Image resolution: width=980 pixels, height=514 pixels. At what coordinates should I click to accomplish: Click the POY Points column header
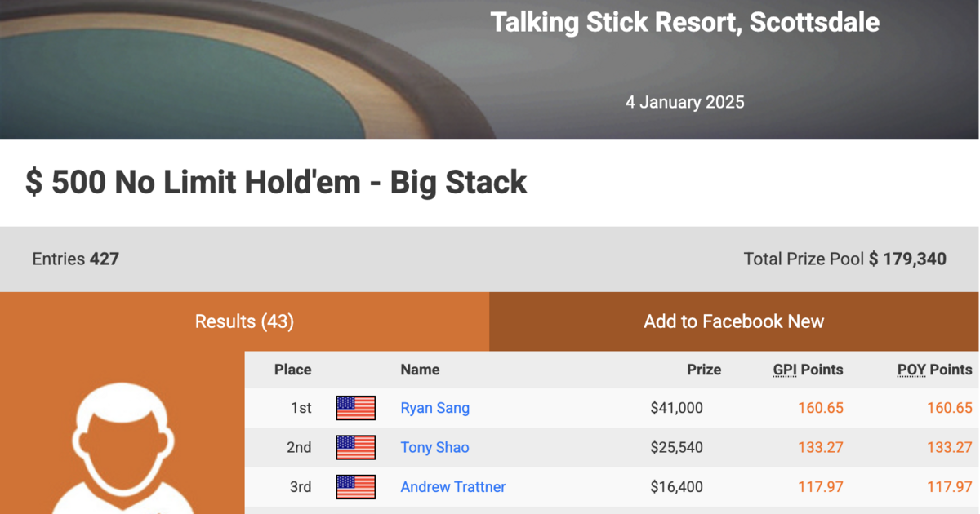[934, 370]
